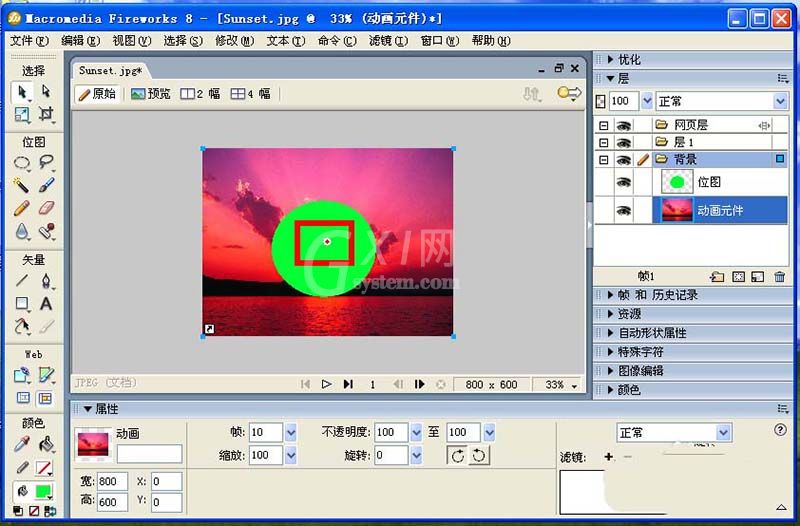The image size is (800, 526).
Task: Select the Brush tool
Action: (x=46, y=185)
